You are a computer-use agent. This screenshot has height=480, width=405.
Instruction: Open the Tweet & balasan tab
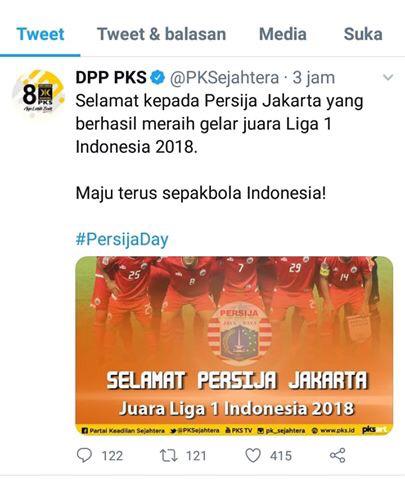tap(162, 34)
